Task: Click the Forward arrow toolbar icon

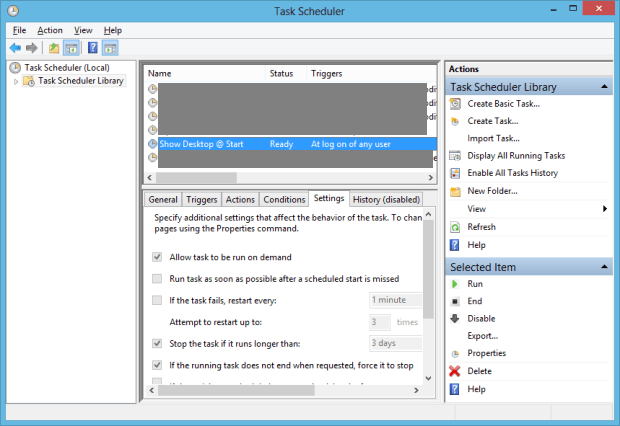Action: 32,48
